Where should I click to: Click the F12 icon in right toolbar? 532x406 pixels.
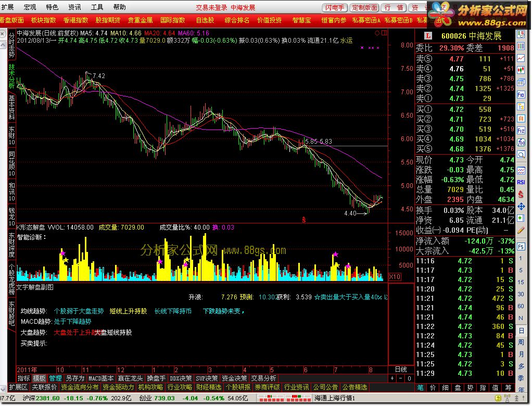point(521,130)
